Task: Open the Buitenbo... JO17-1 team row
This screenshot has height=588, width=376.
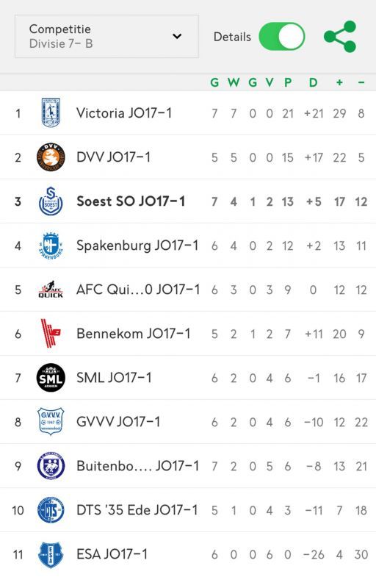Action: (188, 466)
